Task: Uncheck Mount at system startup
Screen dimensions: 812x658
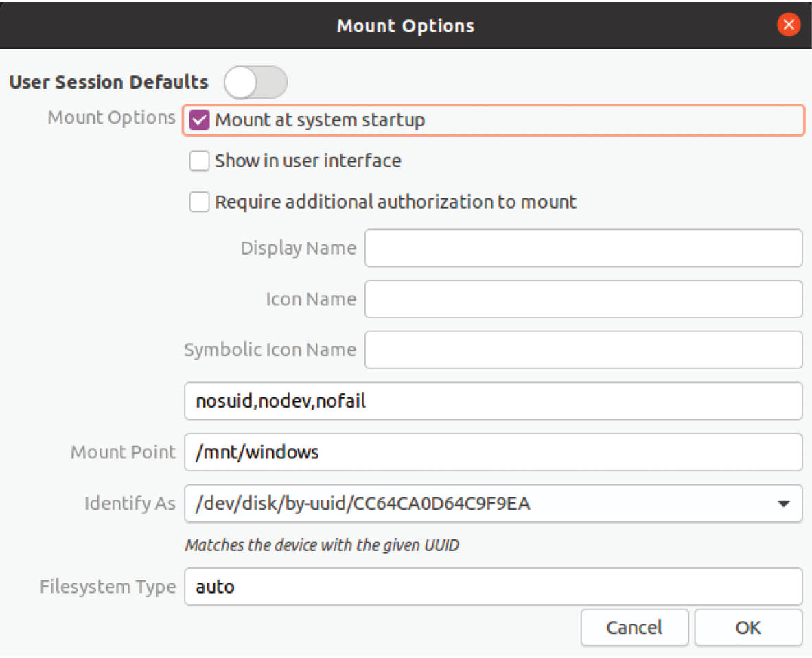Action: [200, 121]
